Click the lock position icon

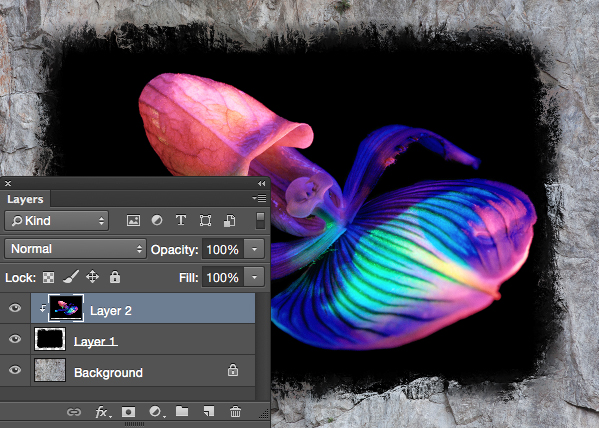click(x=92, y=277)
